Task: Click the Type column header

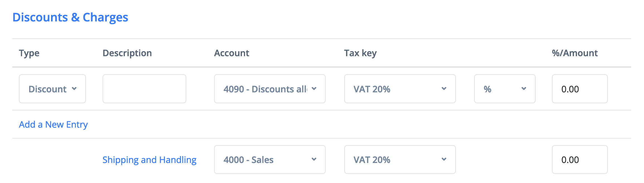Action: tap(29, 53)
